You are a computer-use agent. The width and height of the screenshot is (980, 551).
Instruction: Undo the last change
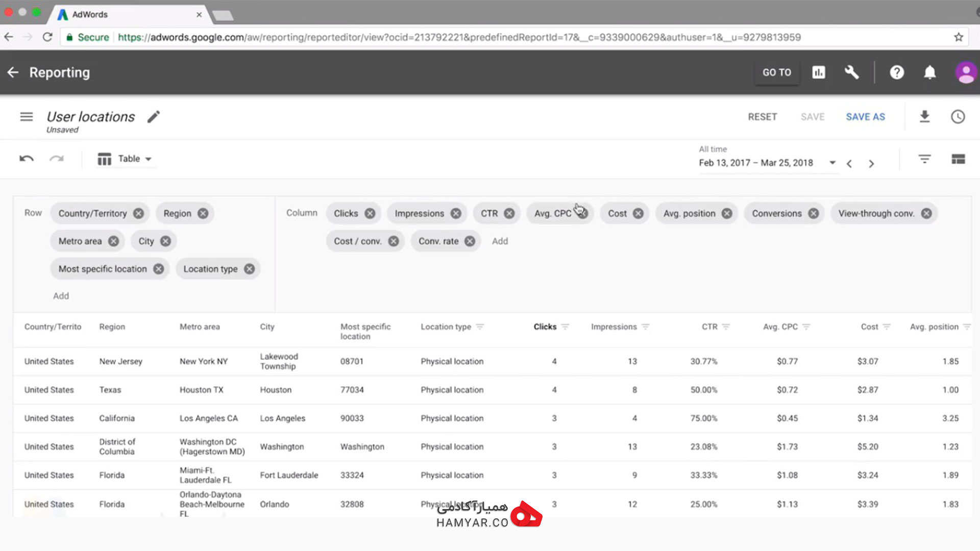27,159
